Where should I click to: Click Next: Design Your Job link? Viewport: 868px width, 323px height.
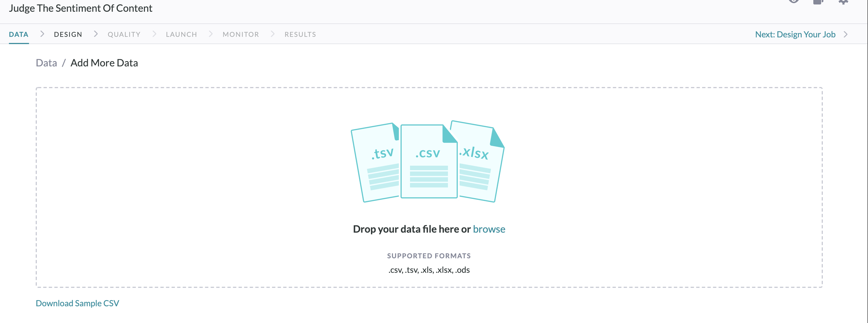pyautogui.click(x=795, y=34)
